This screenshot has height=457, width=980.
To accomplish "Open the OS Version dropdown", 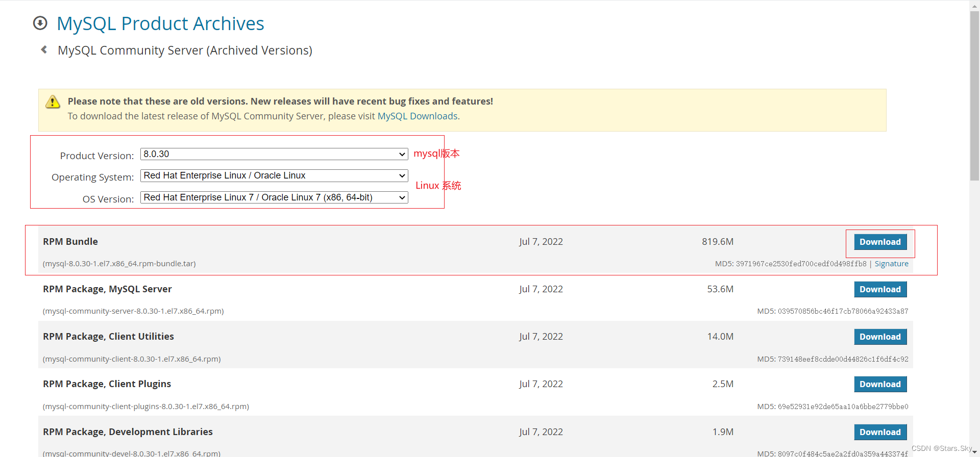I will [274, 197].
